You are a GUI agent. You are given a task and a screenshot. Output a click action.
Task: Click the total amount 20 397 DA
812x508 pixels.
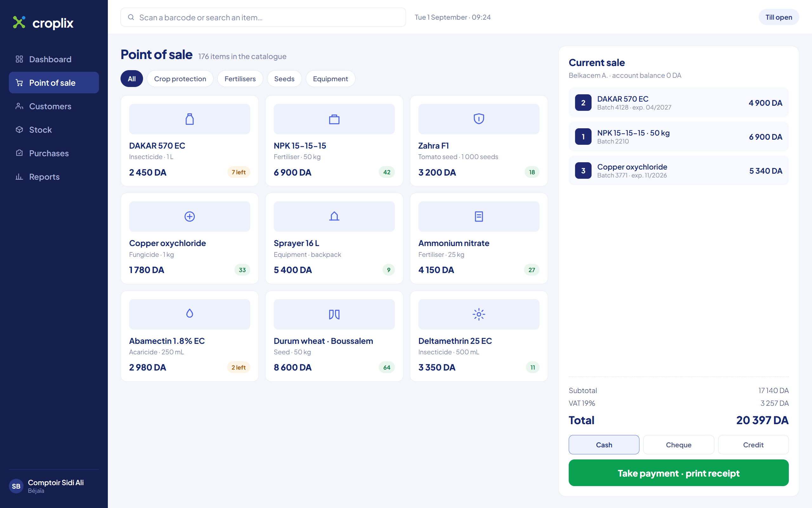tap(762, 420)
